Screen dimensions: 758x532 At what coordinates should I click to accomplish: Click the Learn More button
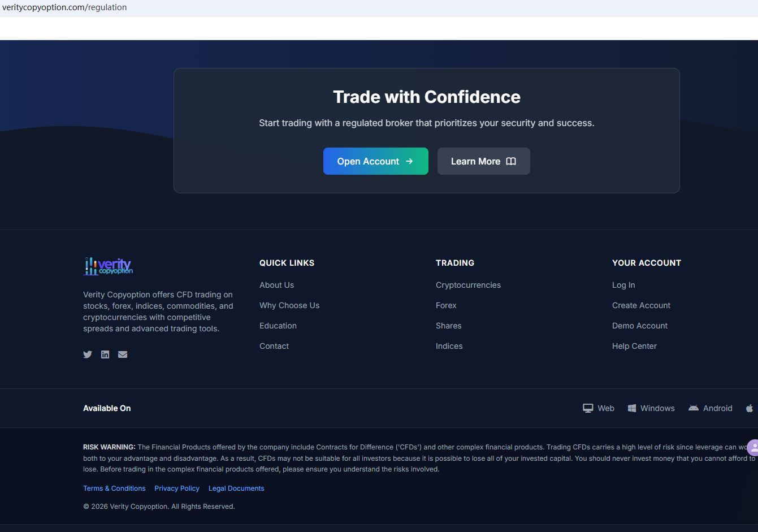484,161
